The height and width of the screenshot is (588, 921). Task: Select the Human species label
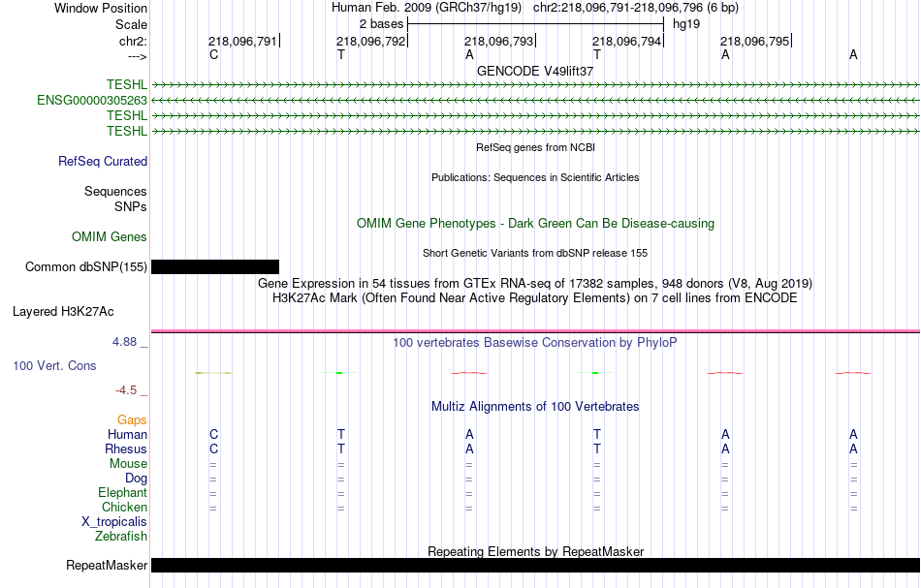coord(127,434)
